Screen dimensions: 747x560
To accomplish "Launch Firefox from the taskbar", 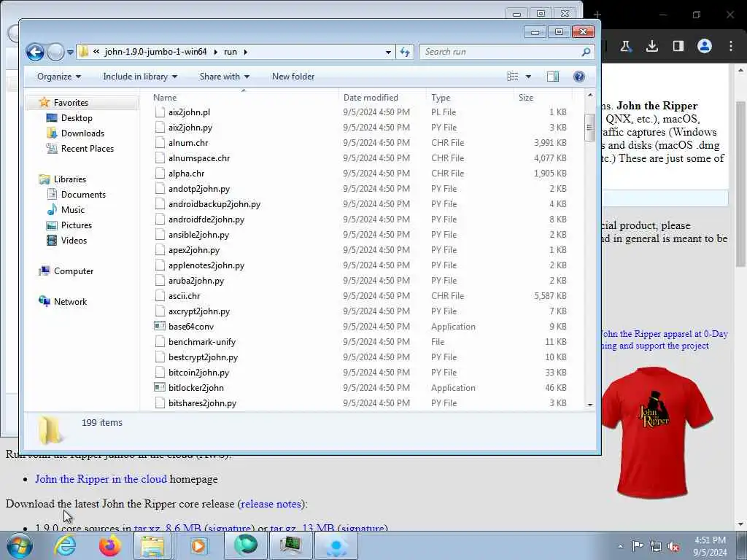I will (x=109, y=546).
